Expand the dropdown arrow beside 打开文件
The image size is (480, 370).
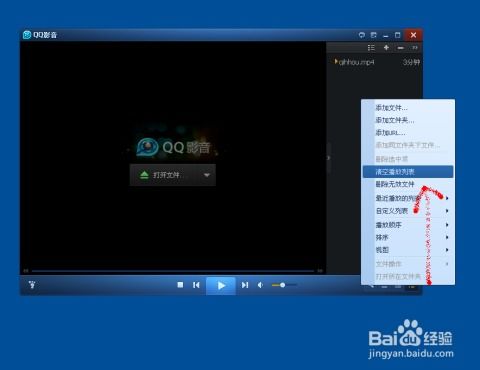click(x=207, y=175)
